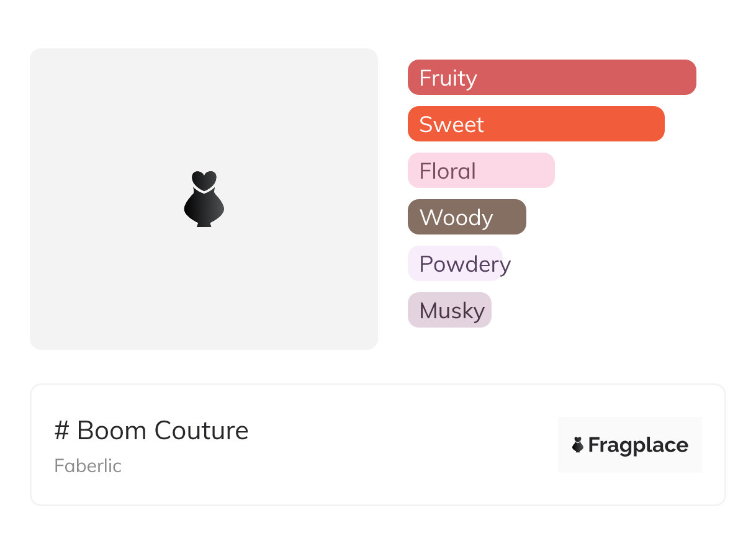Click the Fragplace wordmark text
756x536 pixels.
637,445
